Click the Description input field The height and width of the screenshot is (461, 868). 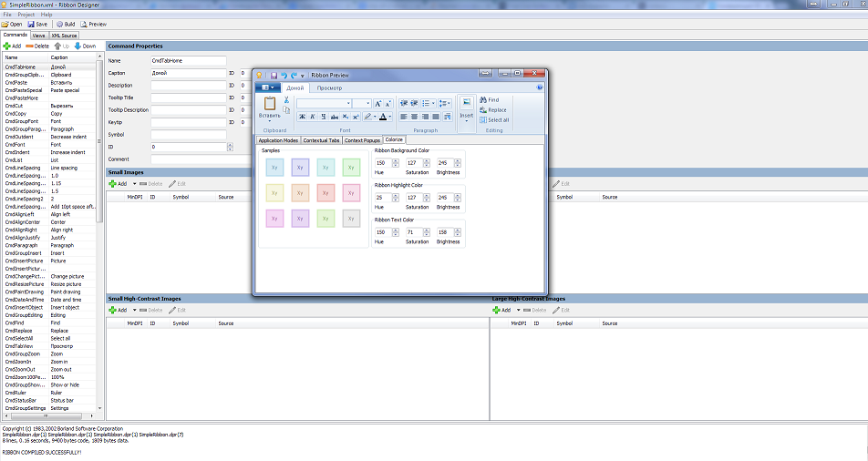(188, 85)
